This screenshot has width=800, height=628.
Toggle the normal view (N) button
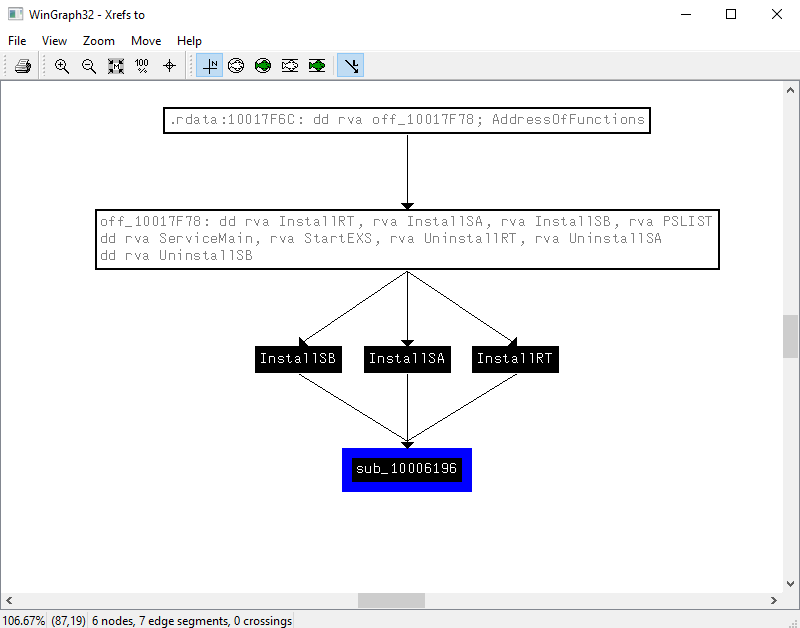pos(210,66)
